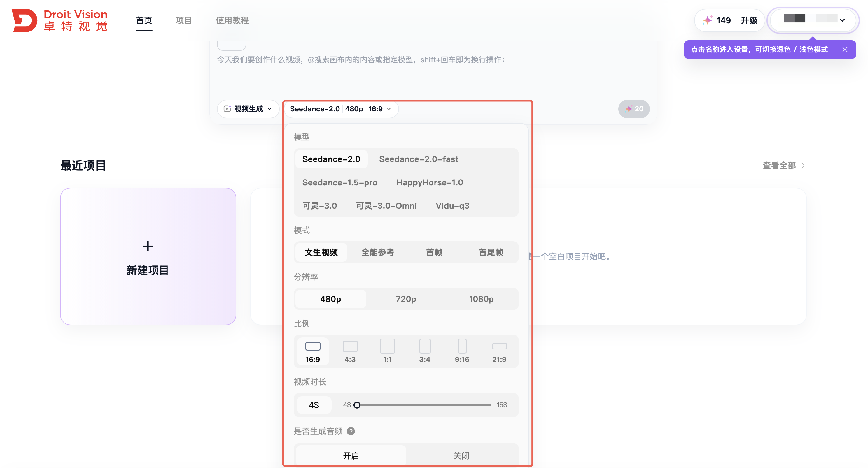868x468 pixels.
Task: Select the 1:1 aspect ratio
Action: pos(388,351)
